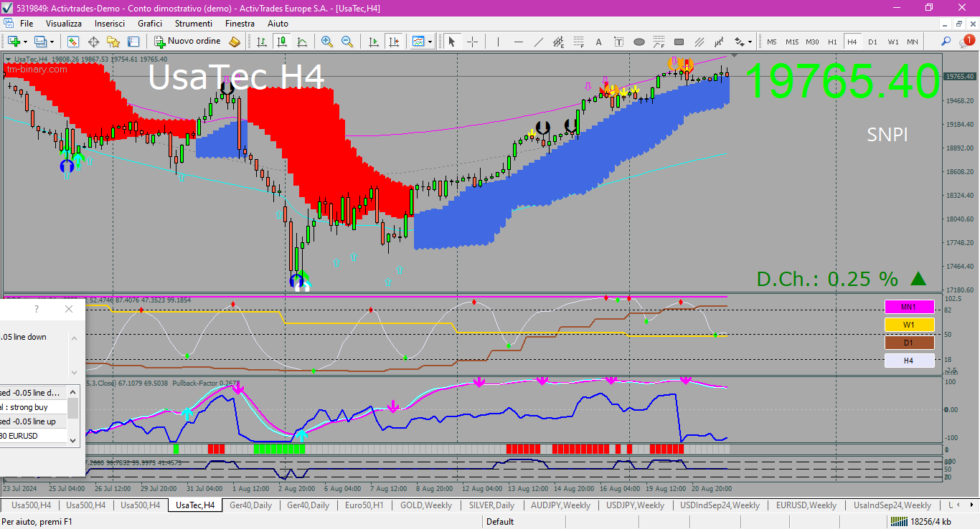Open the Visualizza menu
980x529 pixels.
click(64, 24)
